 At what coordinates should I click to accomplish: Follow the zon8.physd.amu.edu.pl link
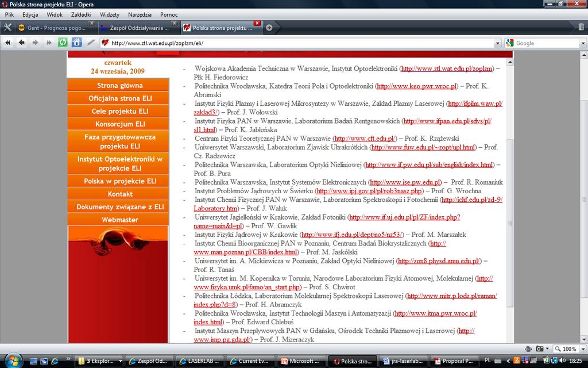(438, 261)
